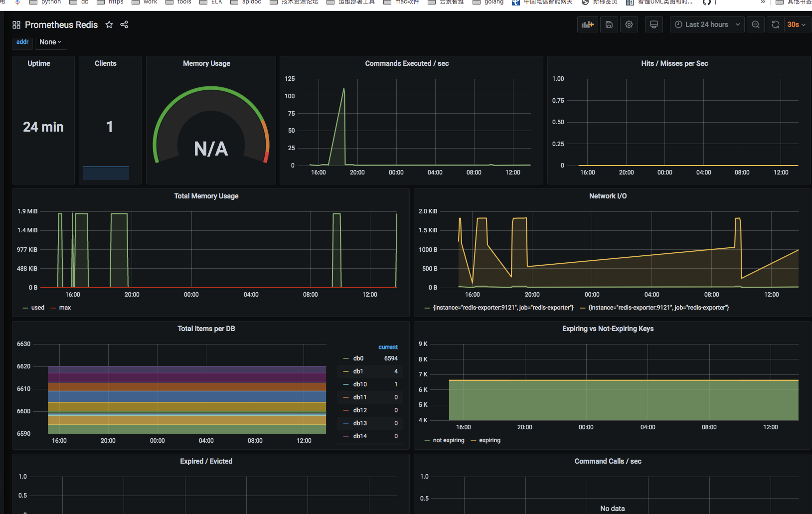Toggle the db0 legend series
Viewport: 812px width, 514px height.
pos(358,358)
